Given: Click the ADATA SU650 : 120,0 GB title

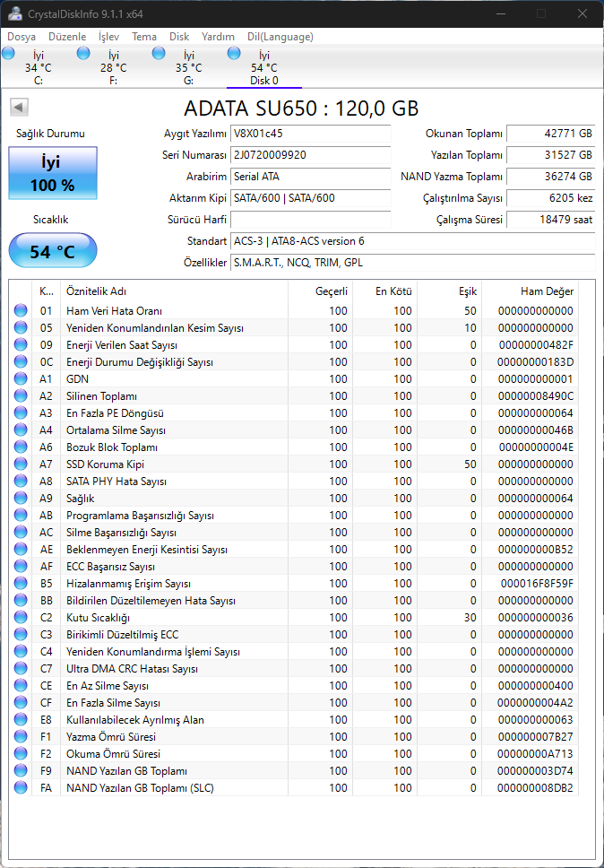Looking at the screenshot, I should pos(301,108).
